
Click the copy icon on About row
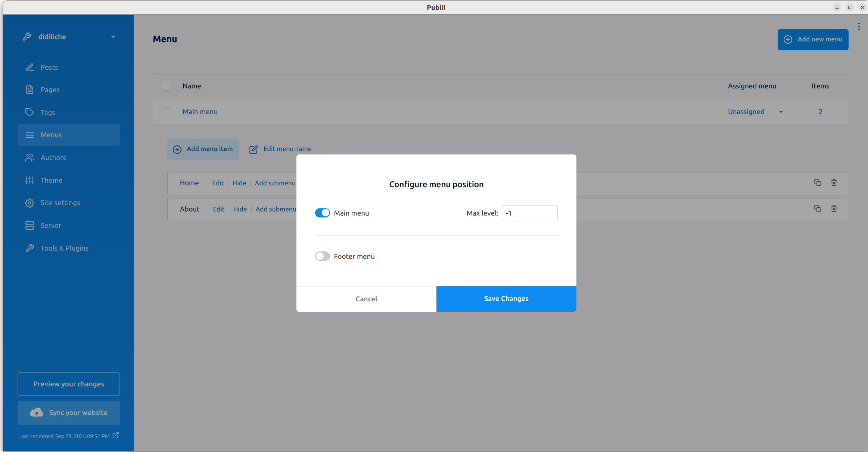[x=817, y=209]
